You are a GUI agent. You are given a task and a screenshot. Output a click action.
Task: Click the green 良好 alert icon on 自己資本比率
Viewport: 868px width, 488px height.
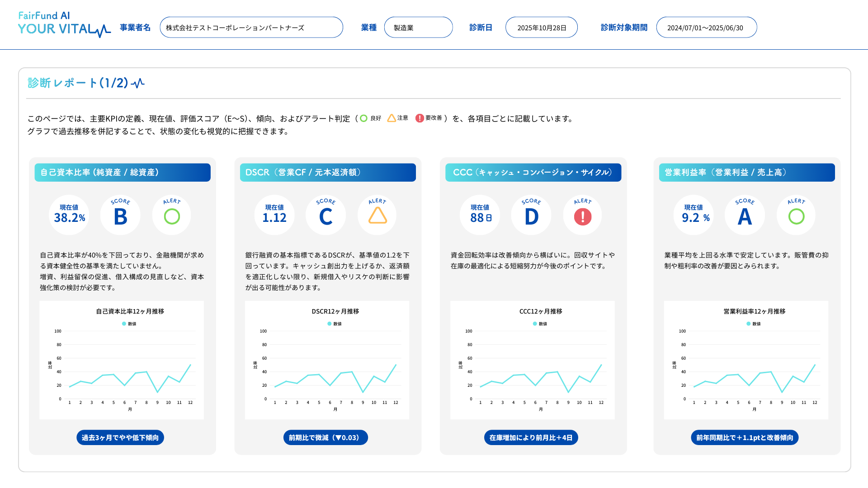pyautogui.click(x=171, y=215)
